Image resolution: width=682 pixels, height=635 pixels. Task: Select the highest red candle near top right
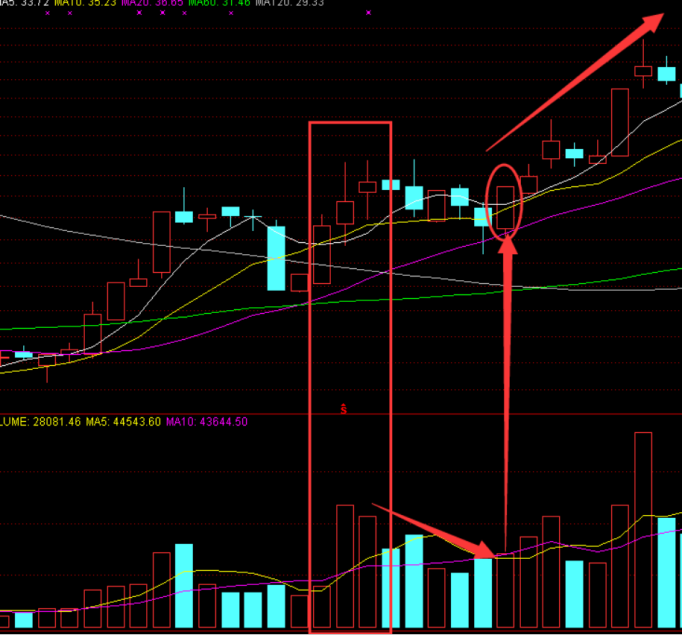[x=643, y=71]
